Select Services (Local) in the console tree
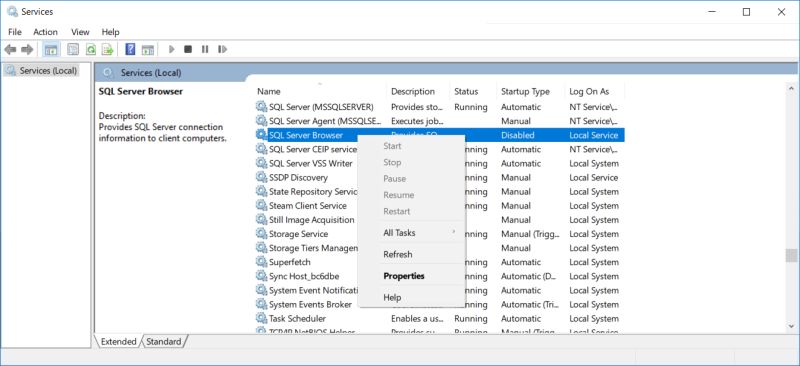800x366 pixels. tap(48, 70)
